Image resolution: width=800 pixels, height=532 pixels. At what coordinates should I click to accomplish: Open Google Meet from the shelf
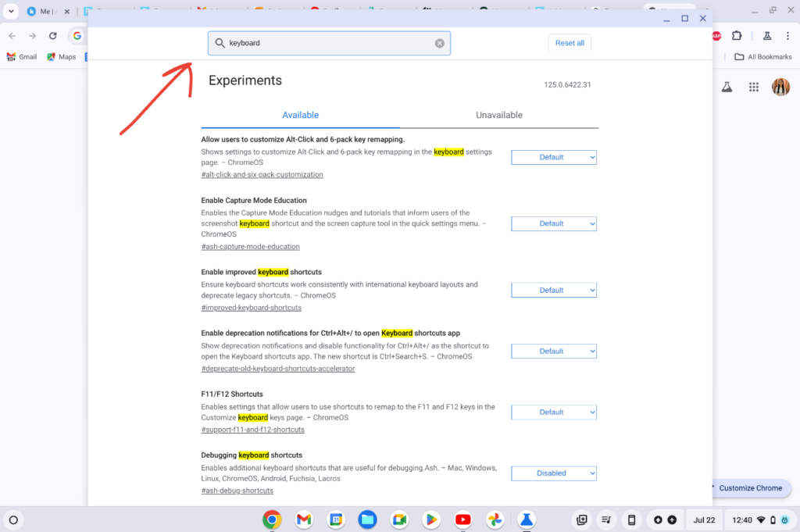click(399, 520)
